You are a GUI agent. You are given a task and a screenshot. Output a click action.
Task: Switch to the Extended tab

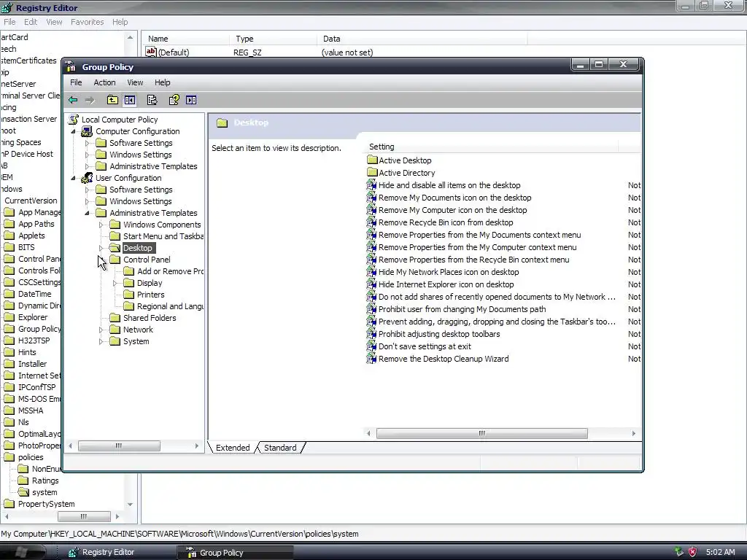click(233, 448)
